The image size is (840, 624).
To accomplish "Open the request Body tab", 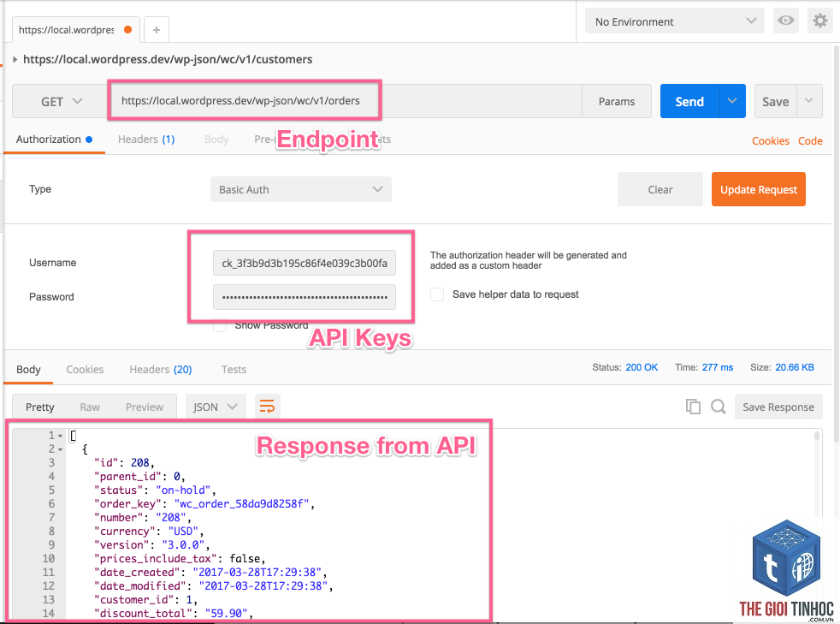I will coord(216,140).
